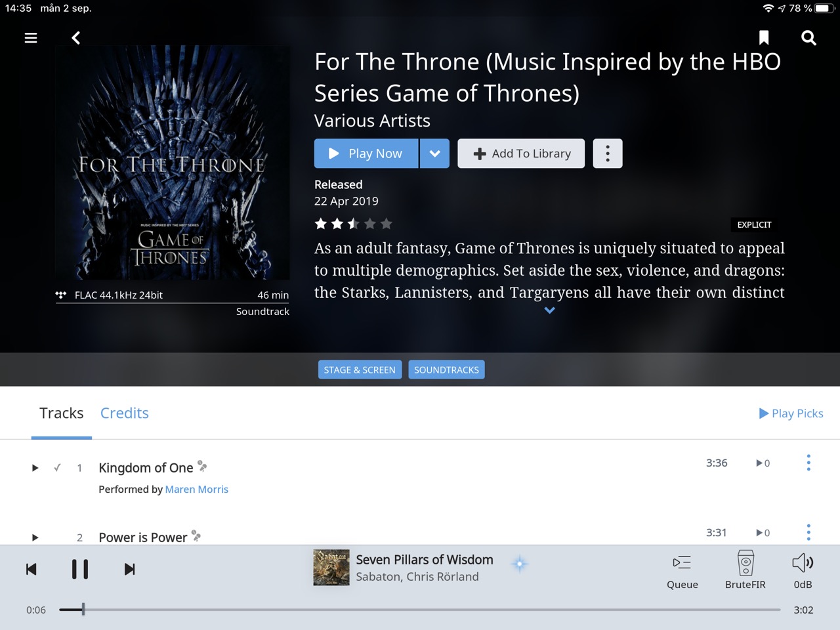Click the playback progress bar
Screen dimensions: 840x630
click(x=420, y=610)
